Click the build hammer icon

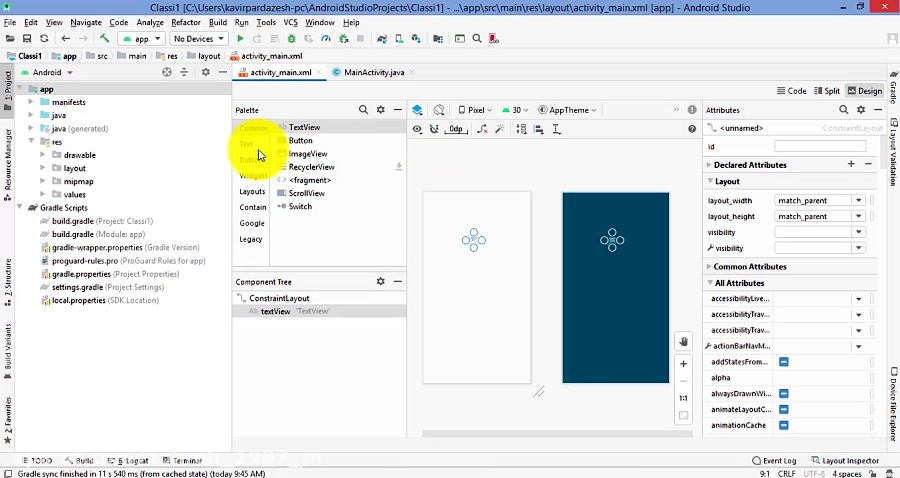[105, 39]
